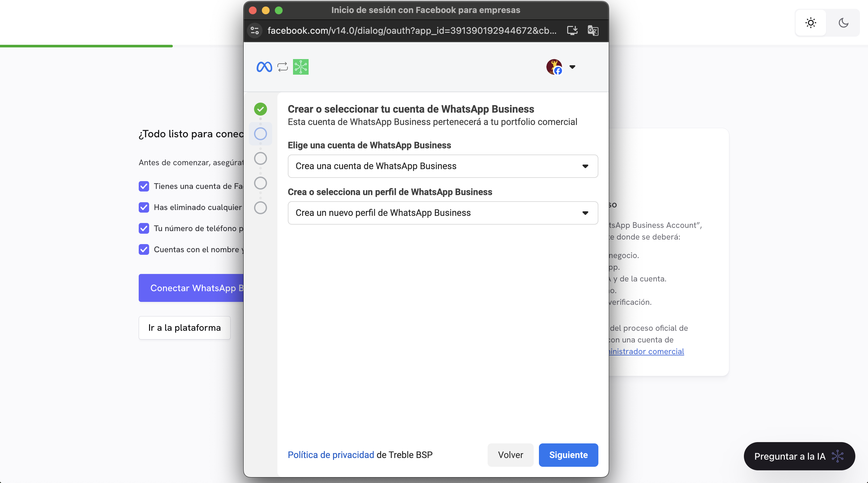Click the translate page icon
The width and height of the screenshot is (868, 483).
(x=593, y=31)
